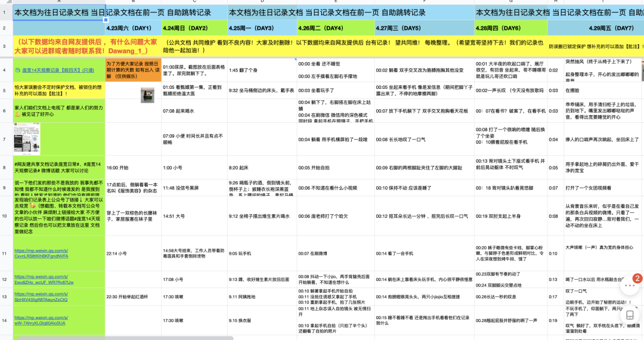
Task: Click the green sheet icon before 庞宽14天观察记录 link
Action: pos(18,70)
